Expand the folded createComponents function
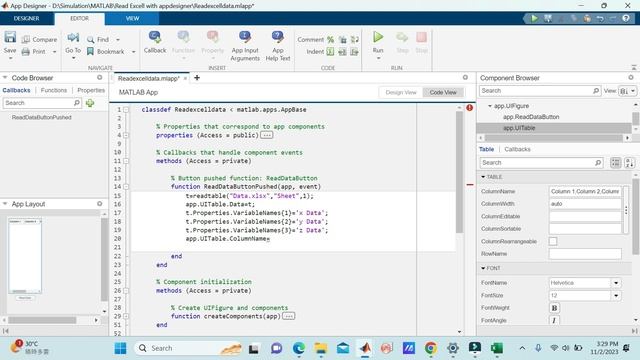Image resolution: width=640 pixels, height=360 pixels. [x=126, y=316]
